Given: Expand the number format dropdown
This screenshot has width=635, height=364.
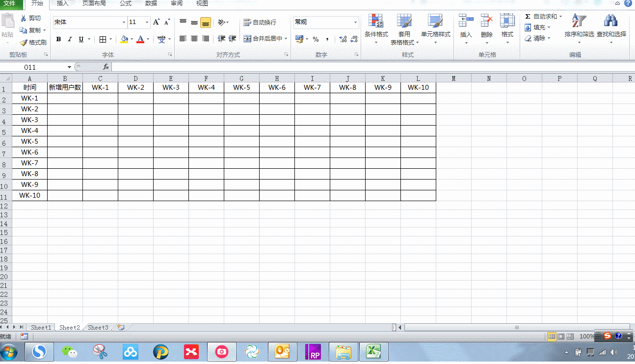Looking at the screenshot, I should [x=355, y=23].
